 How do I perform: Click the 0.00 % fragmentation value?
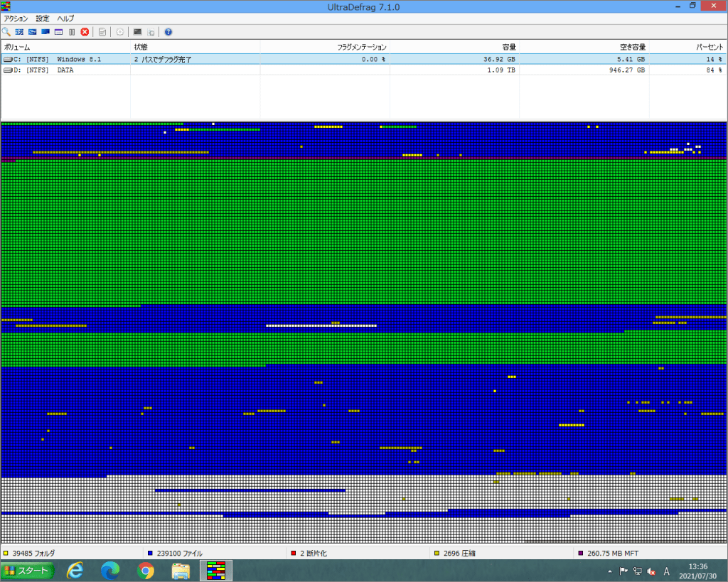tap(373, 60)
